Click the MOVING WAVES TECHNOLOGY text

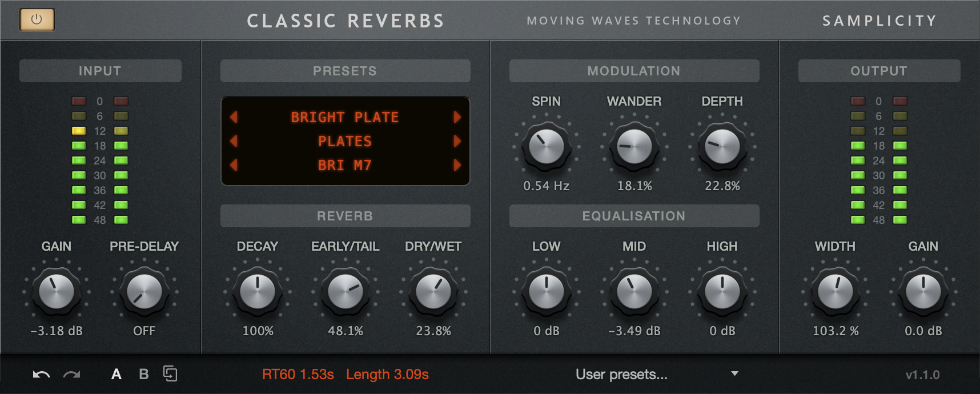click(634, 21)
